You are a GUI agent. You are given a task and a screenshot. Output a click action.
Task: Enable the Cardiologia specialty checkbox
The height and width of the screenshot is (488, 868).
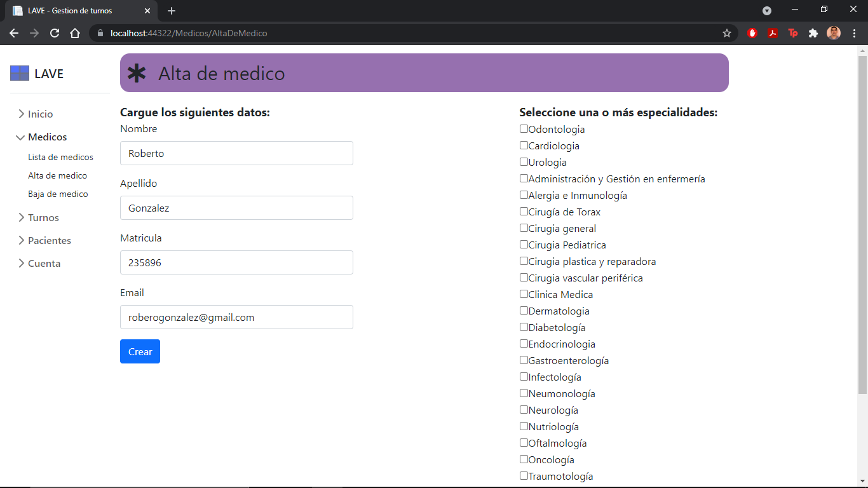[x=524, y=146]
